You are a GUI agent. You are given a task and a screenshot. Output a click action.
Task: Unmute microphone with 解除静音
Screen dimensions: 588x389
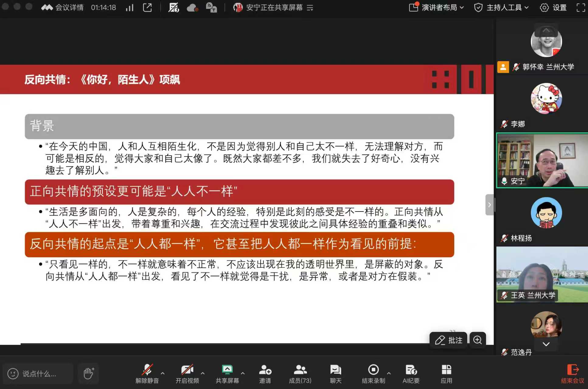point(147,374)
